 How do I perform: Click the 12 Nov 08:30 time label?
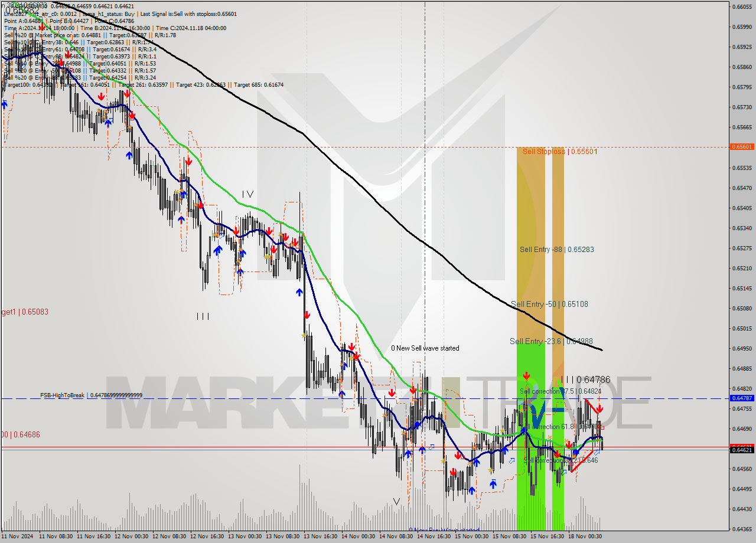pos(170,537)
